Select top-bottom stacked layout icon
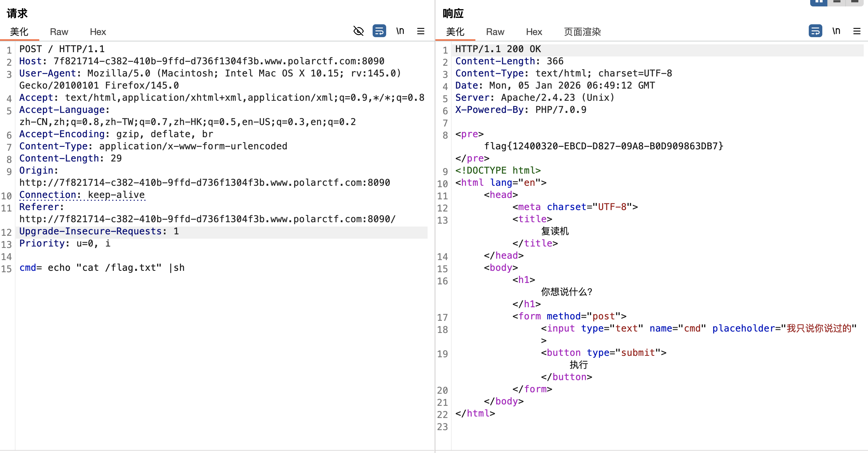The image size is (868, 453). point(837,2)
